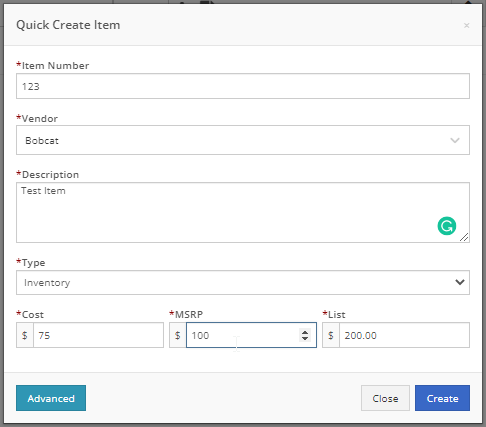Increment MSRP value with up arrow
This screenshot has height=427, width=486.
click(305, 332)
